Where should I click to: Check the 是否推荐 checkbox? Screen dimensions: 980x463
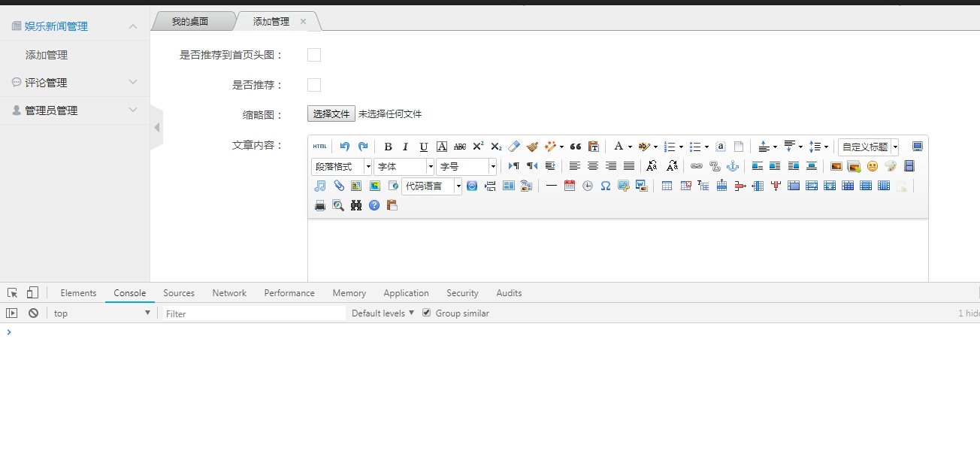tap(314, 85)
